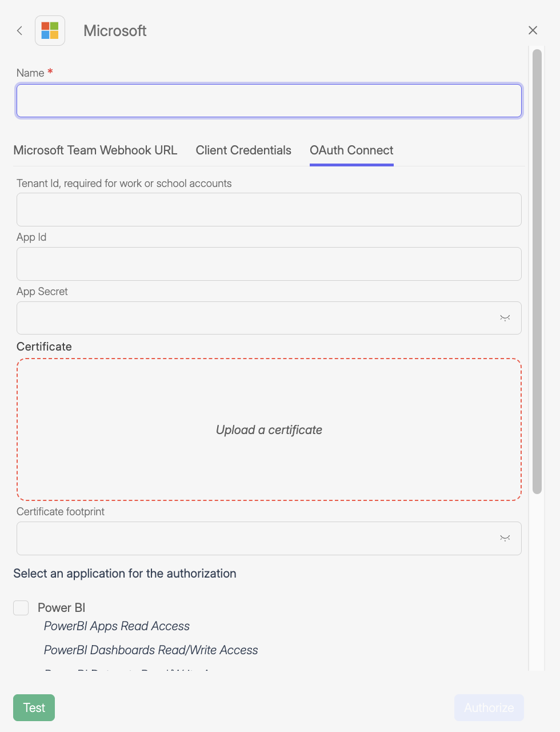Switch to the Client Credentials tab
560x732 pixels.
click(x=243, y=150)
